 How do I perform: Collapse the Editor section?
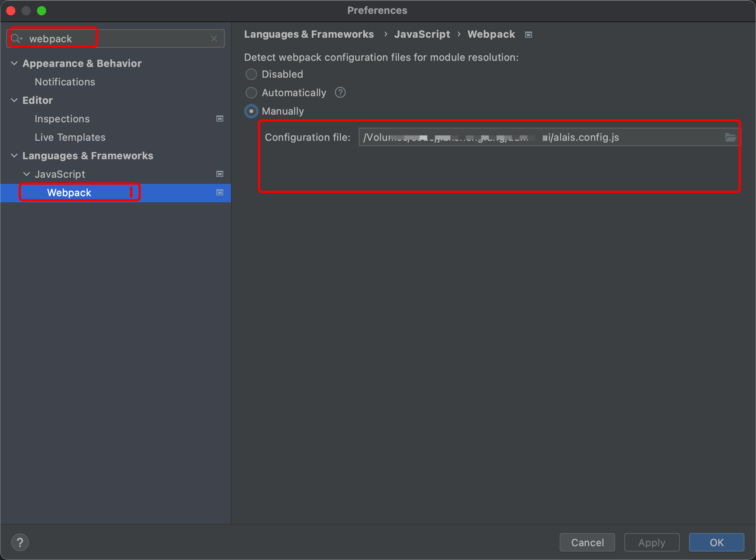pyautogui.click(x=14, y=100)
